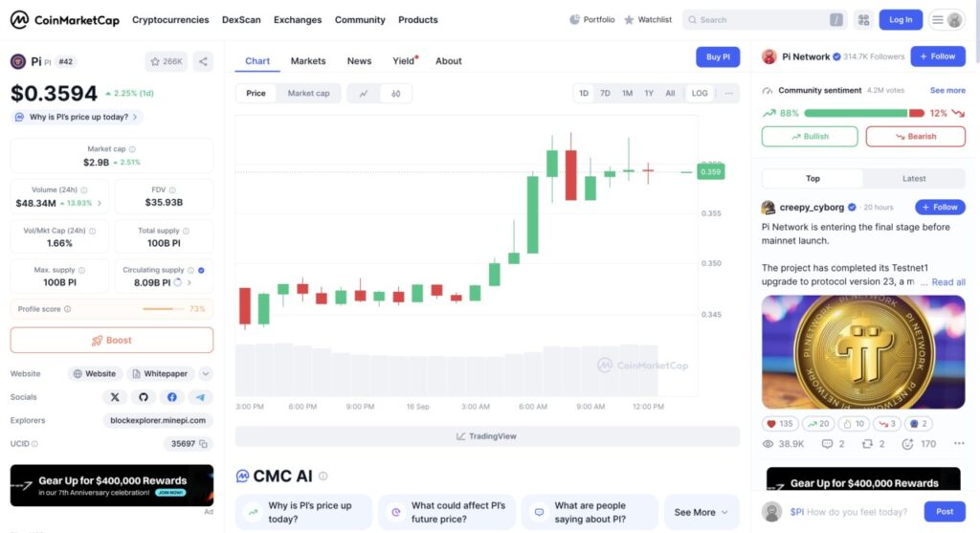The width and height of the screenshot is (980, 533).
Task: Copy the UCID number 35697
Action: tap(204, 444)
